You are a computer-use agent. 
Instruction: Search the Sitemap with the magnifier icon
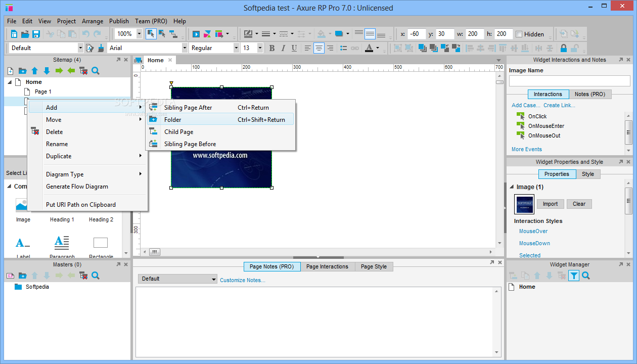pyautogui.click(x=96, y=71)
